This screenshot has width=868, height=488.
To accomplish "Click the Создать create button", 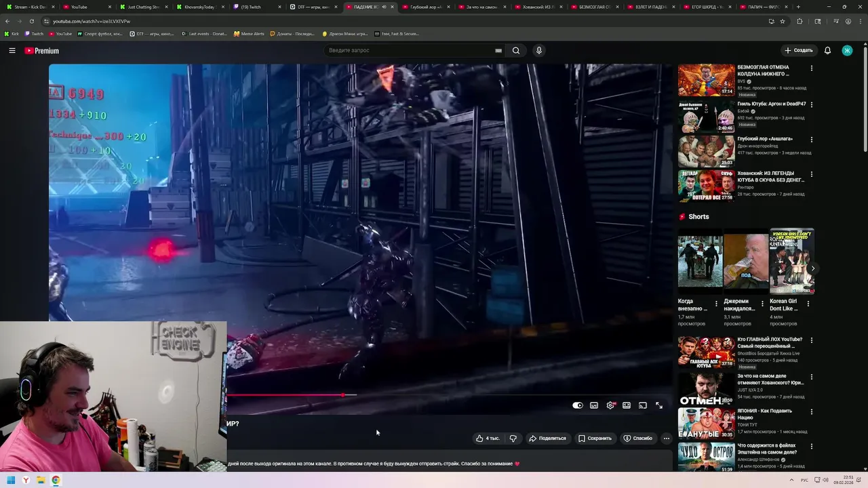I will [x=798, y=50].
